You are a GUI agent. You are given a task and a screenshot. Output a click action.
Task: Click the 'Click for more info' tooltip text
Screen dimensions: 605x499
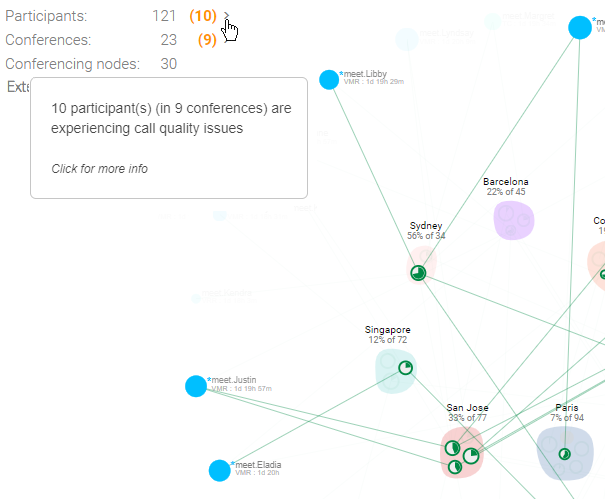pos(99,169)
